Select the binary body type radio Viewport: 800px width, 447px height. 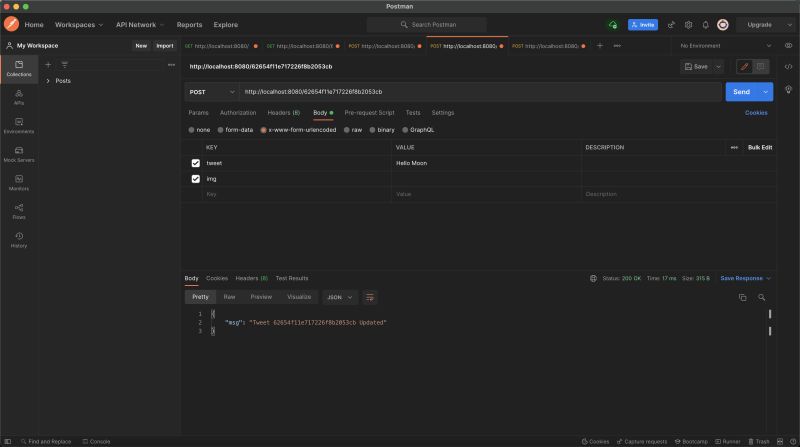(372, 130)
